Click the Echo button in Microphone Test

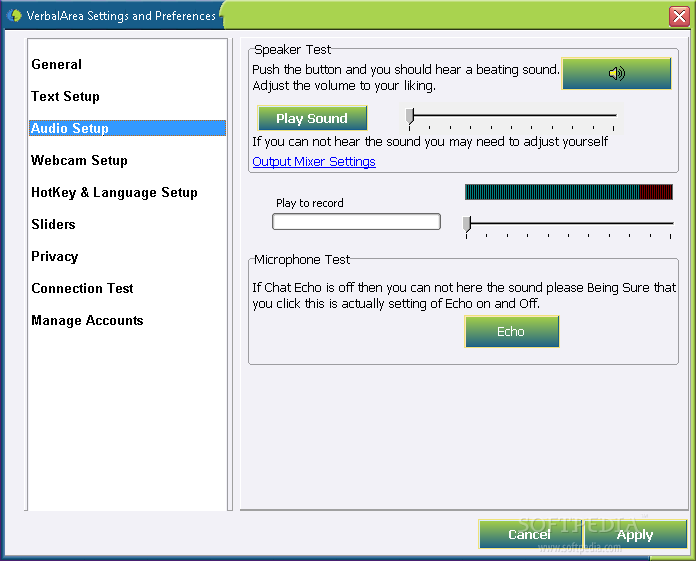(x=511, y=332)
